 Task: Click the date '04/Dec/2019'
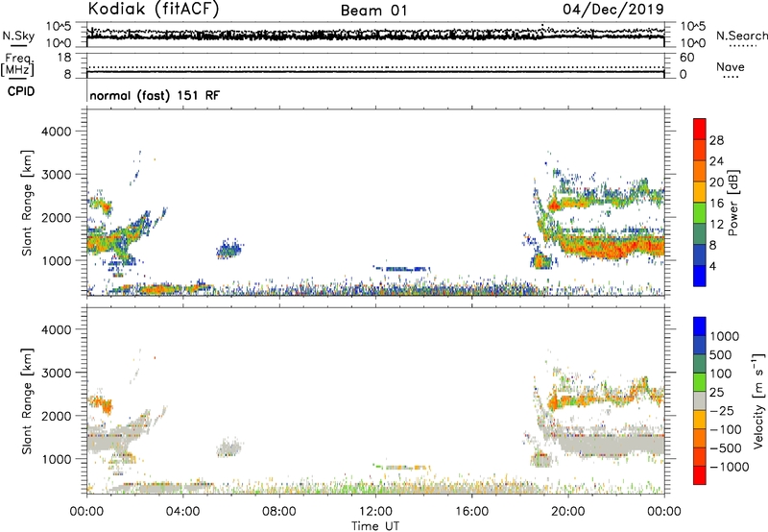pos(613,9)
